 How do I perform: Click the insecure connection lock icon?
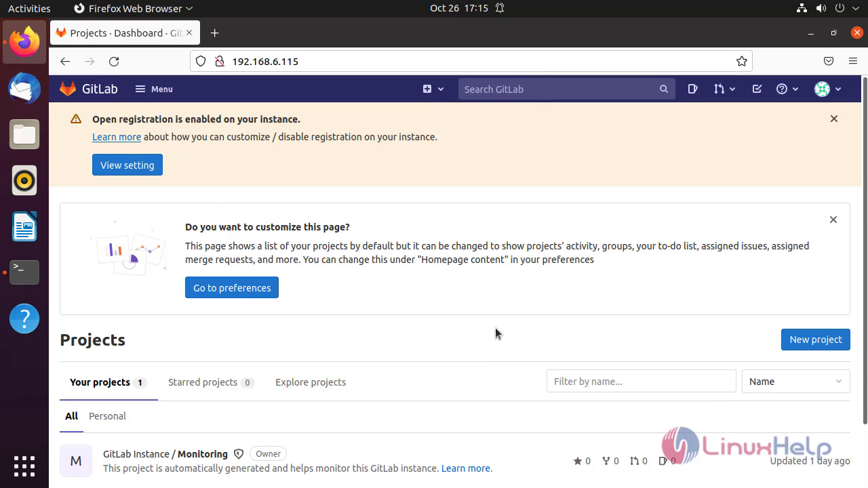[219, 61]
